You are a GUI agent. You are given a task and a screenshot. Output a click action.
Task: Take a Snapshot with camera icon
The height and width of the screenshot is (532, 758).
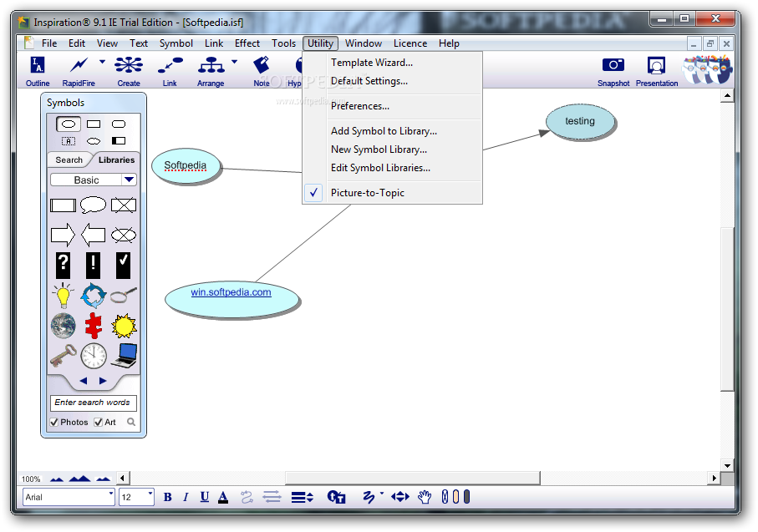coord(613,72)
